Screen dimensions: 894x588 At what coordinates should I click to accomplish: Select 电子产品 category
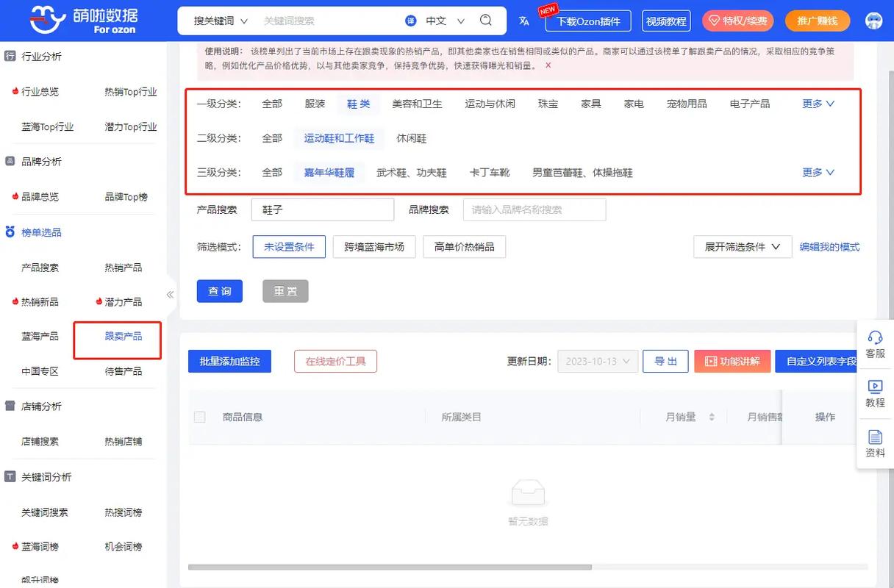750,104
